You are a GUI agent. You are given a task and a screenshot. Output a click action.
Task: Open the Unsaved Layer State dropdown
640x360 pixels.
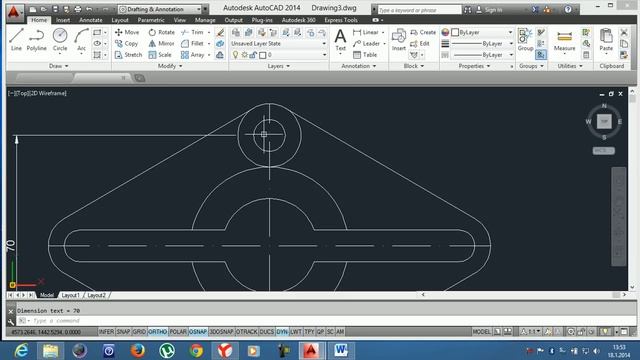point(279,43)
